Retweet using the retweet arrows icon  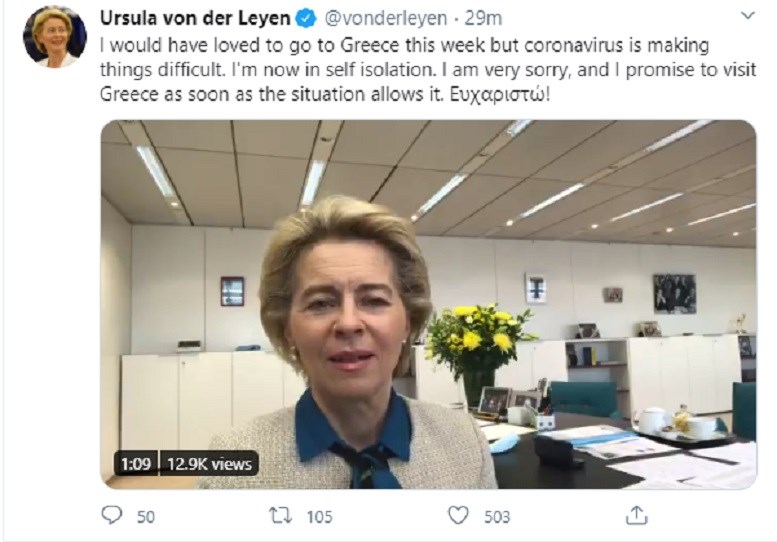[x=280, y=516]
